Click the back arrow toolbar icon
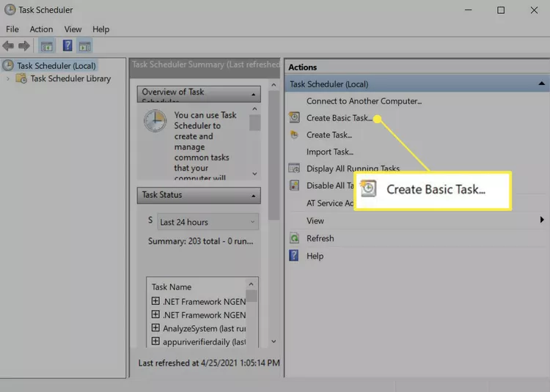Screen dimensions: 550x392 9,46
